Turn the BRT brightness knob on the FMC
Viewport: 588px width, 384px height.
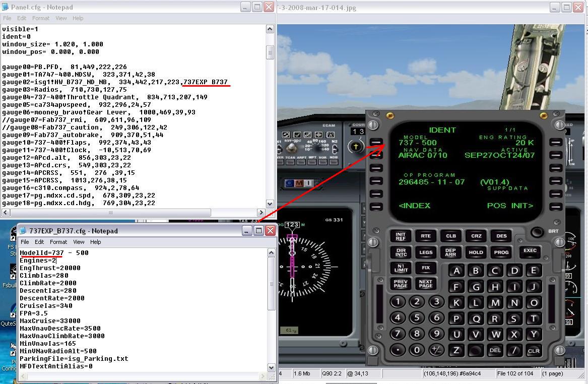click(x=537, y=232)
